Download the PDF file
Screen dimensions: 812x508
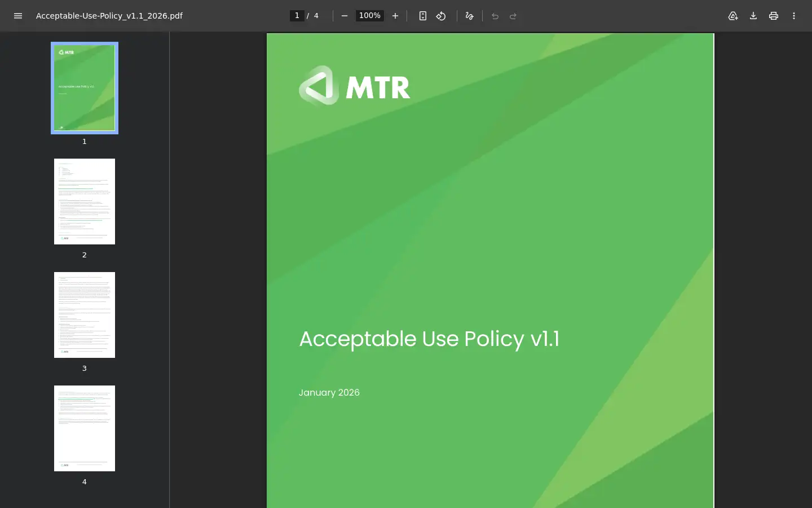click(753, 16)
